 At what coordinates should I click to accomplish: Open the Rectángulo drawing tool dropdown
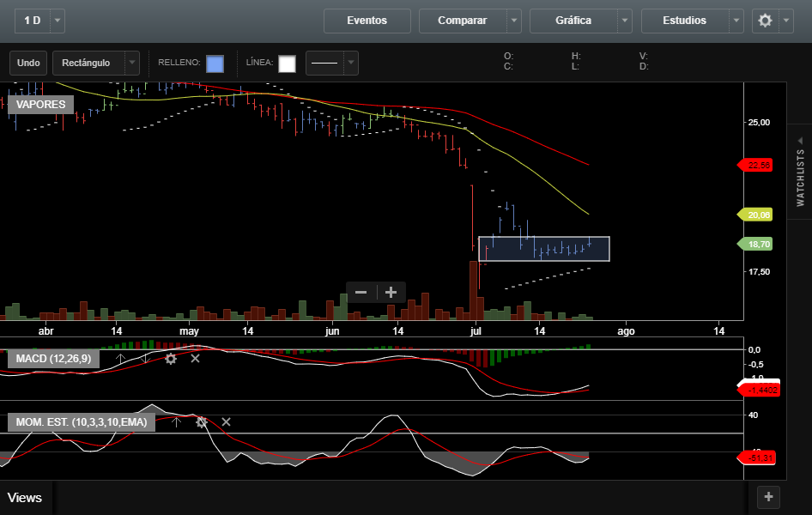coord(131,63)
